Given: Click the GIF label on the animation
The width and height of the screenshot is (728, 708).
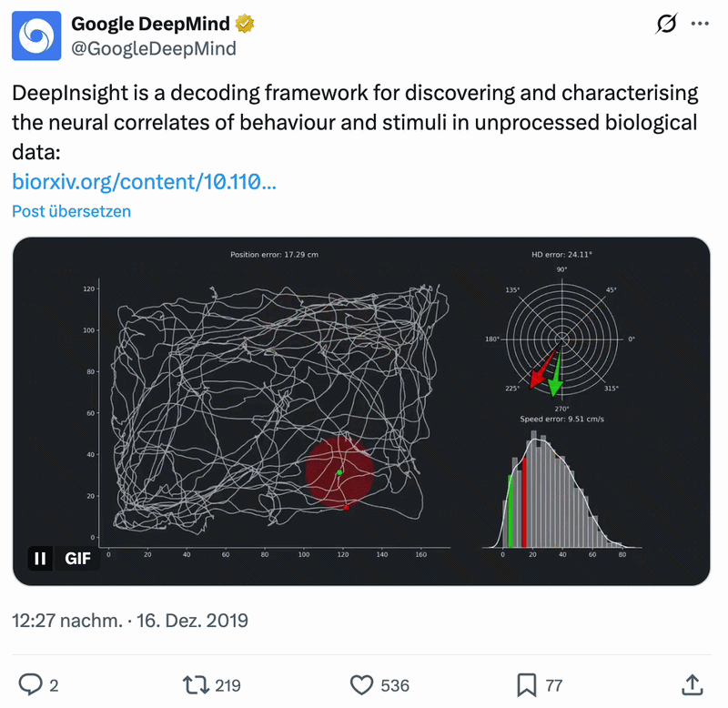Looking at the screenshot, I should (x=77, y=558).
